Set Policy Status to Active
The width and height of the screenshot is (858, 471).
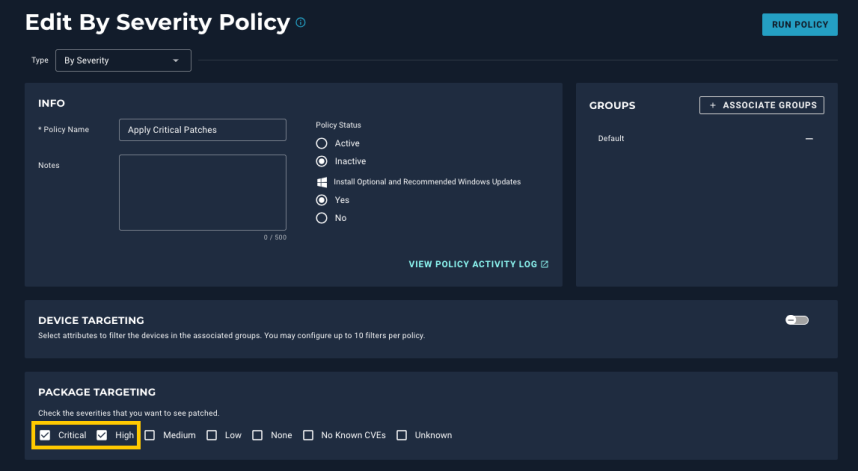point(322,143)
